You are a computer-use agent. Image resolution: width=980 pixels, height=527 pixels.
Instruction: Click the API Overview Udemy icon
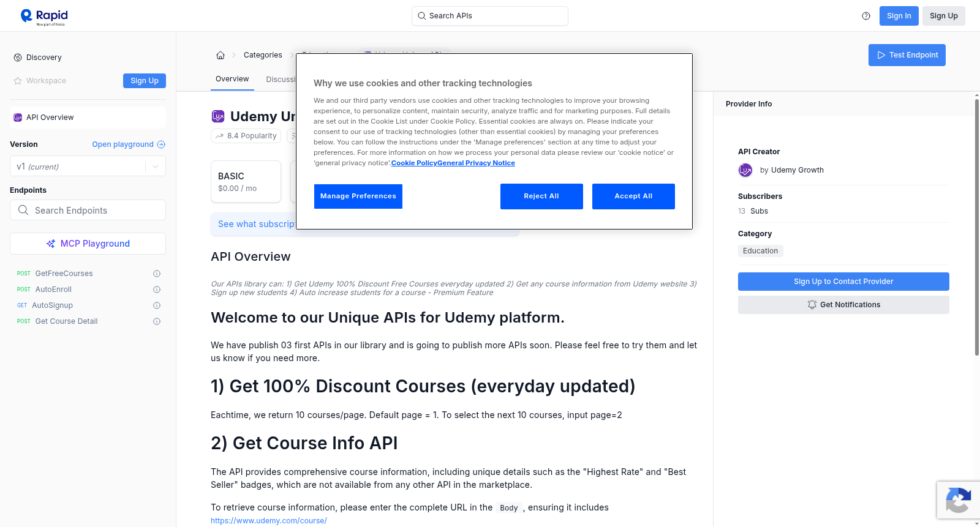(x=18, y=118)
